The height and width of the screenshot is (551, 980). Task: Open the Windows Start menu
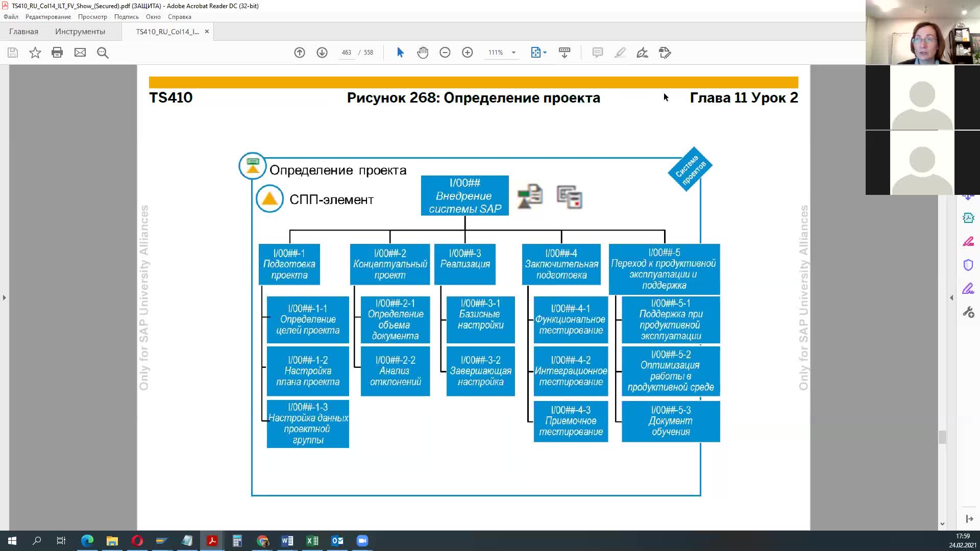(x=12, y=541)
